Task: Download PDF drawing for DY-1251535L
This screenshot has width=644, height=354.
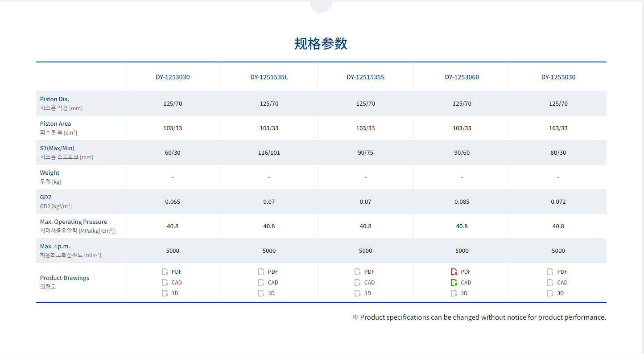Action: [x=268, y=272]
